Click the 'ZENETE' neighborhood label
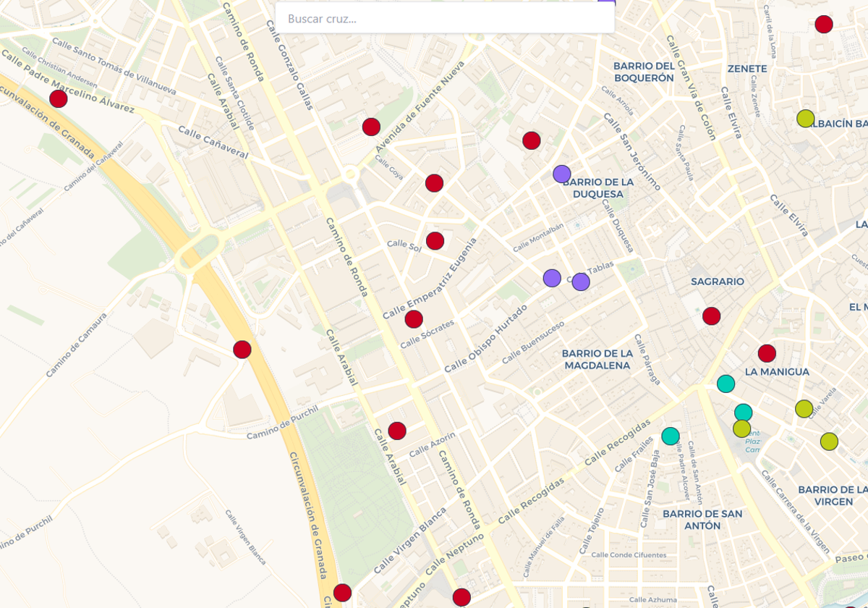This screenshot has height=608, width=868. coord(747,69)
